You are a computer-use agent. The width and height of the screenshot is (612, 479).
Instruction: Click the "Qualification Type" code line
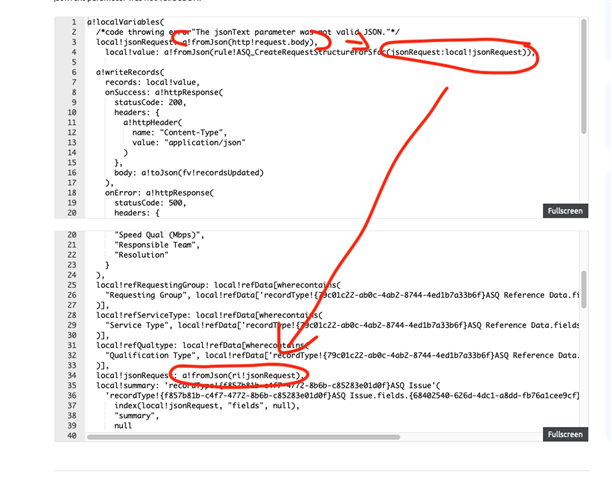pos(342,356)
